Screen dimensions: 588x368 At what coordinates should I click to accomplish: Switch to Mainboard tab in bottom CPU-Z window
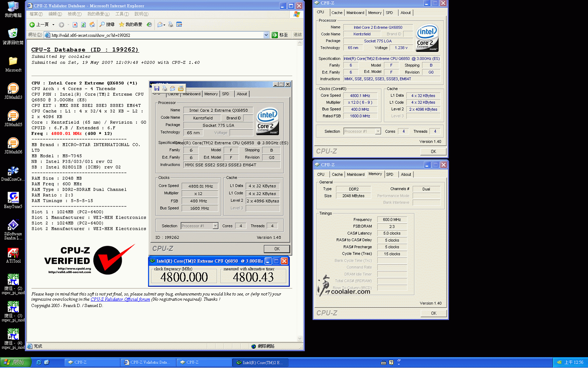[356, 174]
